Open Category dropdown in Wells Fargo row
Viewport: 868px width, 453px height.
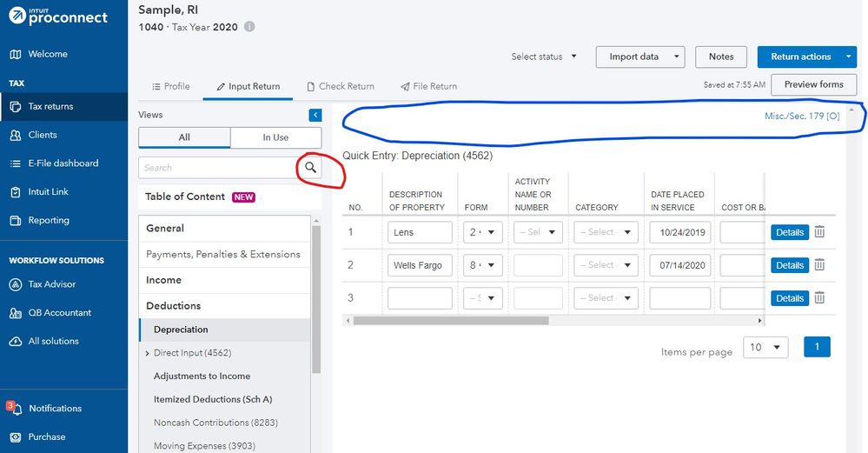(606, 265)
